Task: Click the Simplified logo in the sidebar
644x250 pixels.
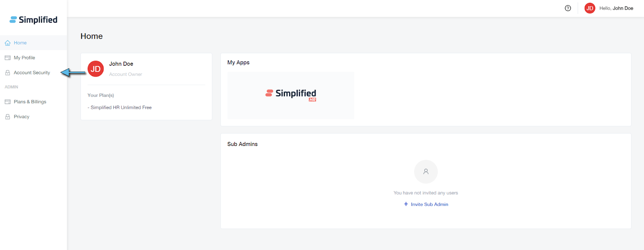Action: (x=33, y=20)
